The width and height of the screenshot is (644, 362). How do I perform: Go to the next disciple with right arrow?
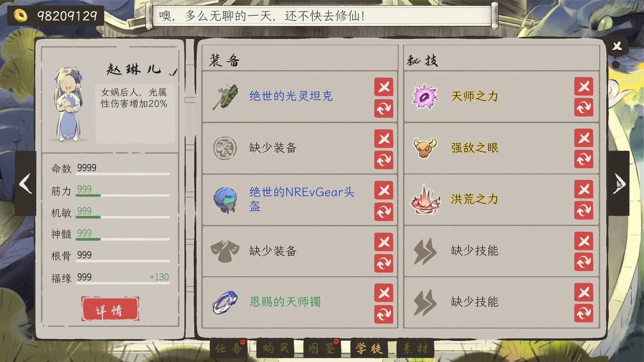tap(619, 183)
